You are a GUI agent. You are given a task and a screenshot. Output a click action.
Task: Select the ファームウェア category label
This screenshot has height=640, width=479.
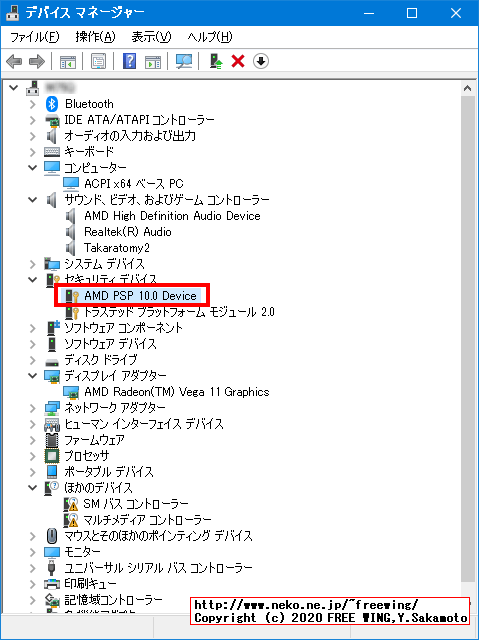point(94,440)
